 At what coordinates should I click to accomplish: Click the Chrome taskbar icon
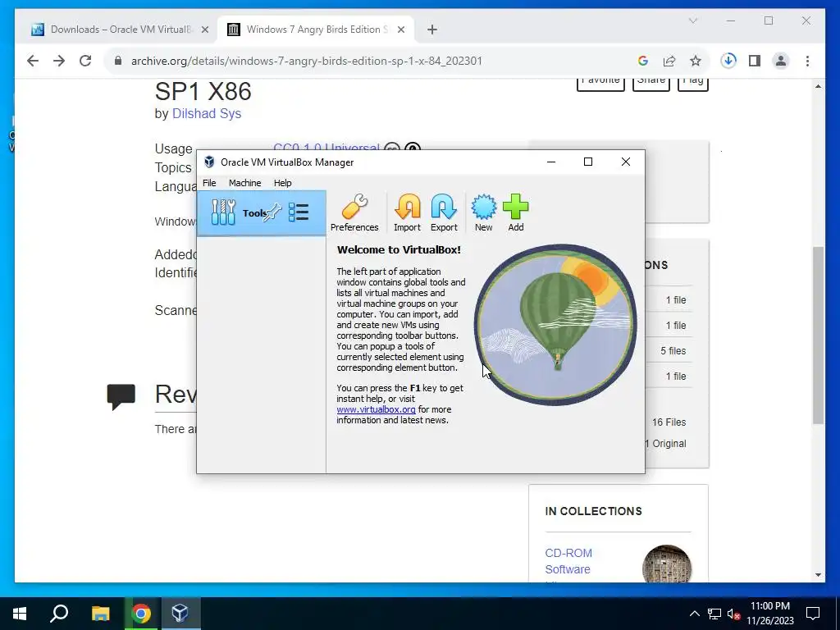[141, 614]
